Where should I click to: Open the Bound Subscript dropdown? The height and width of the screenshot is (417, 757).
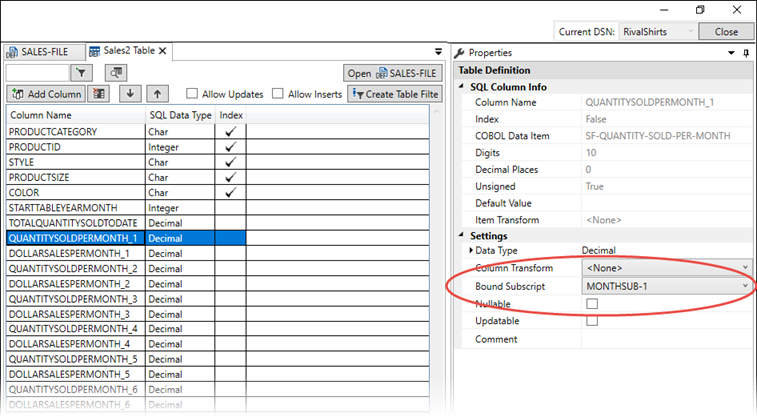click(x=746, y=286)
